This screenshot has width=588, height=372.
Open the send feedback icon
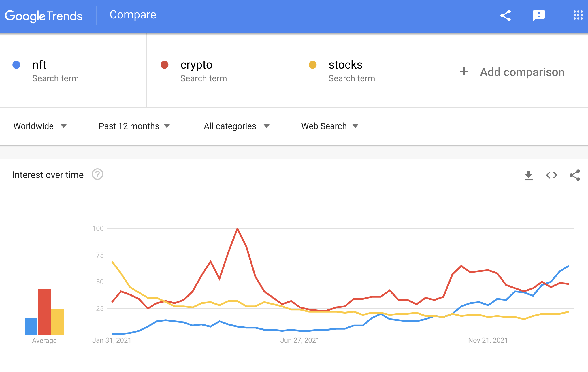[539, 16]
